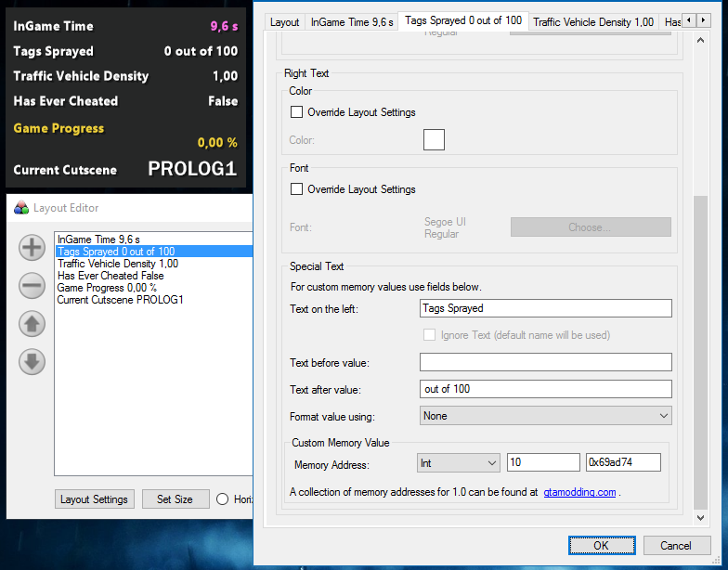The image size is (728, 570).
Task: Open Traffic Vehicle Density 1,00 tab
Action: point(593,22)
